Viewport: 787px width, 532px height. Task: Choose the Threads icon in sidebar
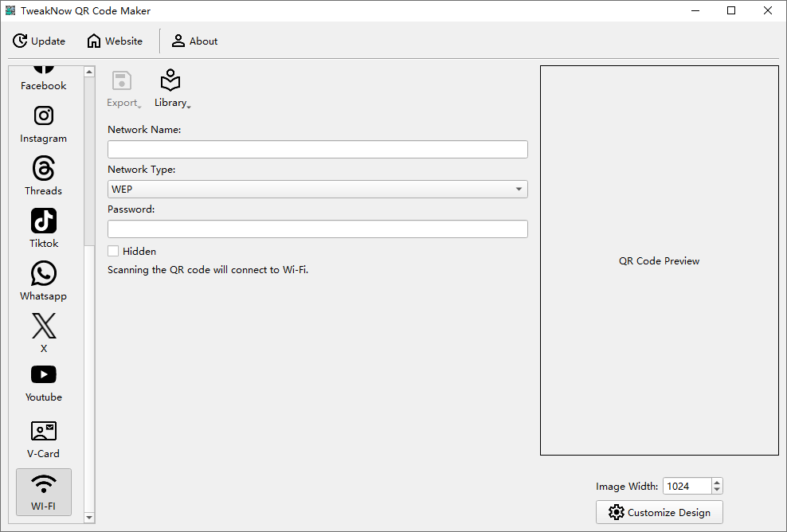44,176
